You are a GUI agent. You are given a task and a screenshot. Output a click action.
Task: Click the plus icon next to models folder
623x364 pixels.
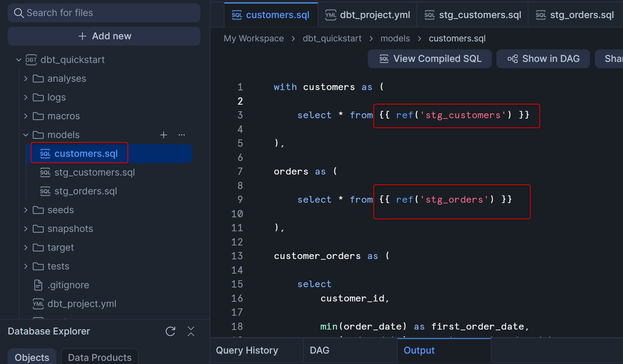[x=163, y=135]
